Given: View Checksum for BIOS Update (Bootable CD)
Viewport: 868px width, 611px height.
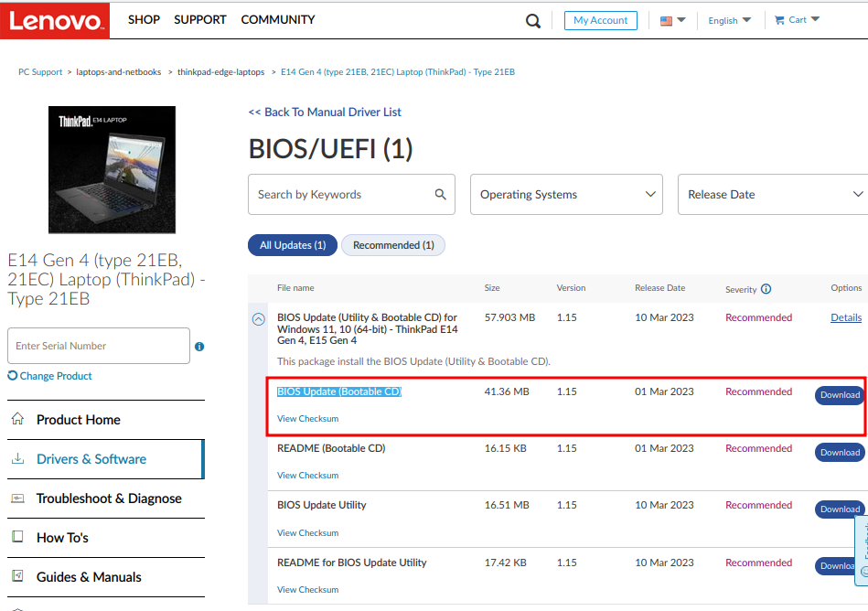Looking at the screenshot, I should coord(308,419).
